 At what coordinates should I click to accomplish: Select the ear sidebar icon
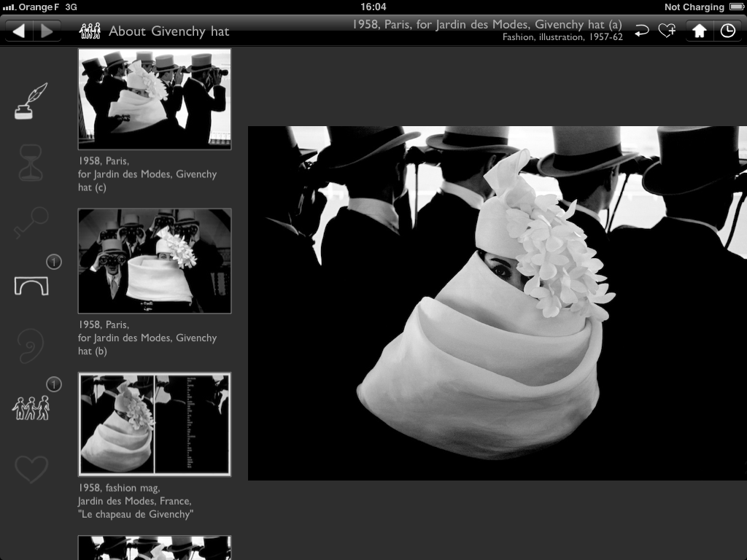31,346
